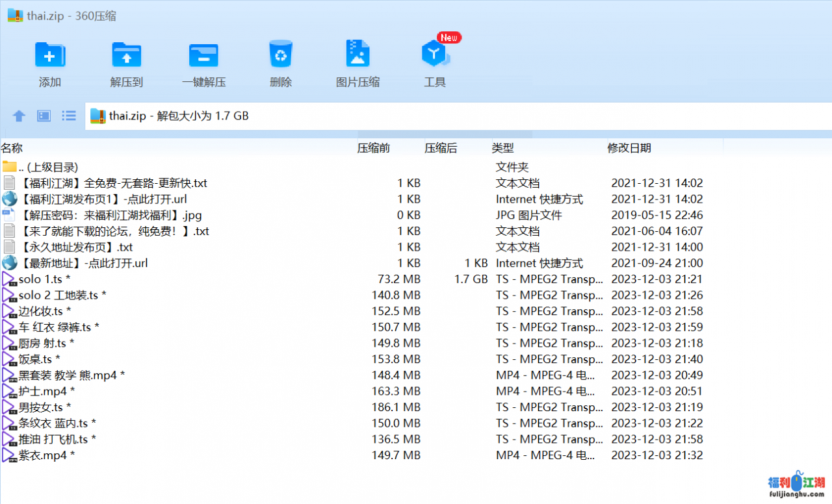Switch to list view icon
Image resolution: width=832 pixels, height=504 pixels.
tap(69, 116)
